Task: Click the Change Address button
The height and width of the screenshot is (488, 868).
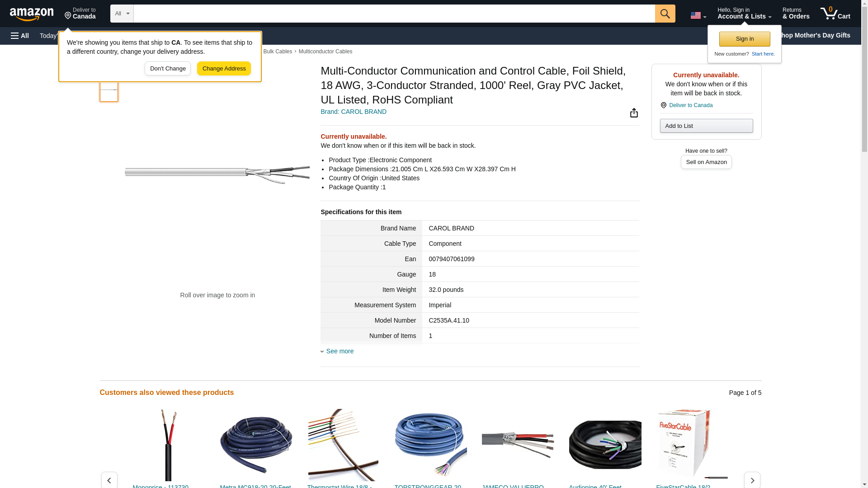Action: click(x=224, y=69)
